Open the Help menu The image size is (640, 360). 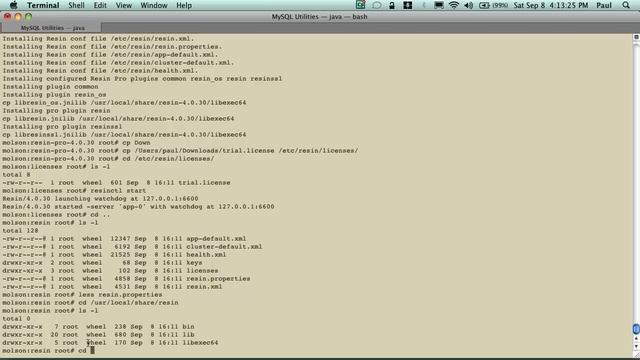[x=184, y=5]
